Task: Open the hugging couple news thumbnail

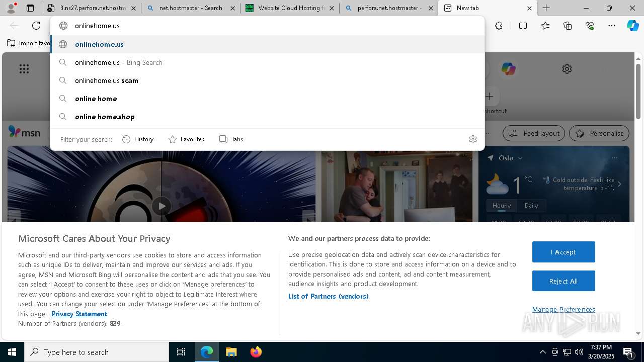Action: [397, 186]
